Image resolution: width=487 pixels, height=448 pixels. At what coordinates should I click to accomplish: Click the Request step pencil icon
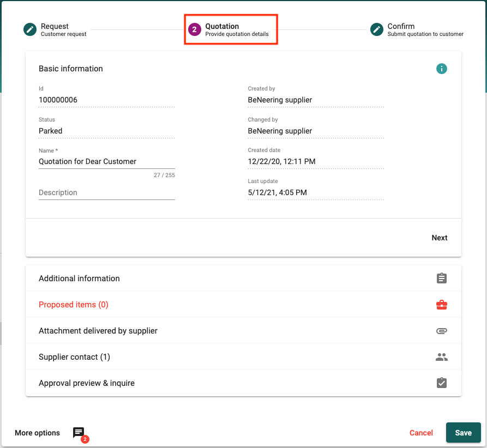point(30,29)
